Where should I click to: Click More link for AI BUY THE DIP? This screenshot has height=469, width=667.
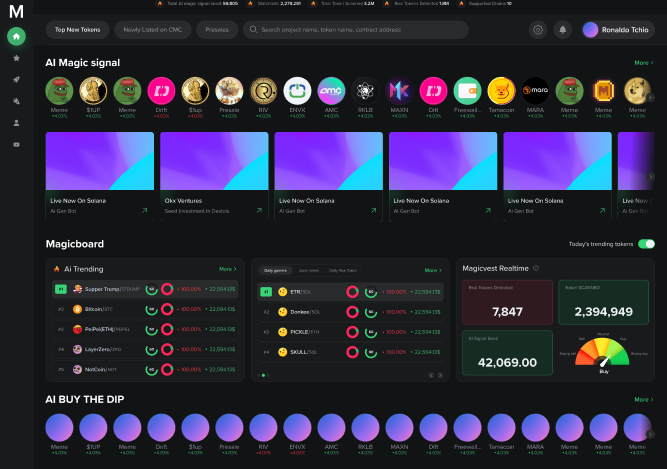tap(644, 399)
